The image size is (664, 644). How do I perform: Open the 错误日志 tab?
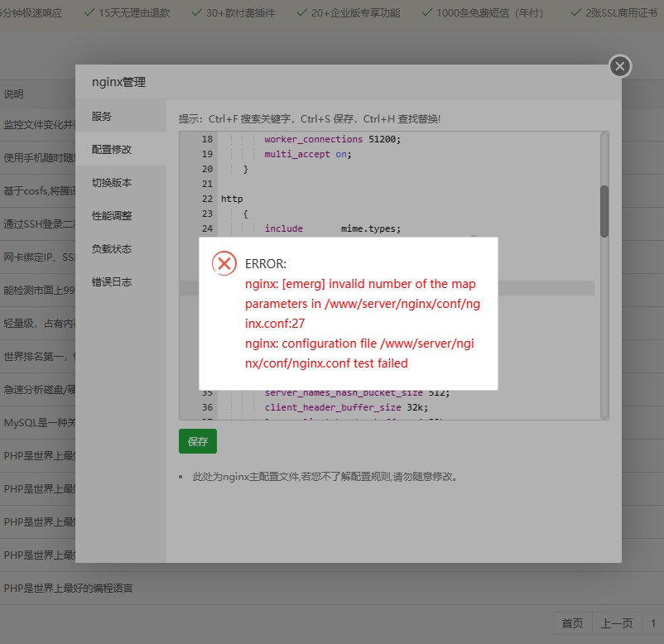tap(121, 281)
